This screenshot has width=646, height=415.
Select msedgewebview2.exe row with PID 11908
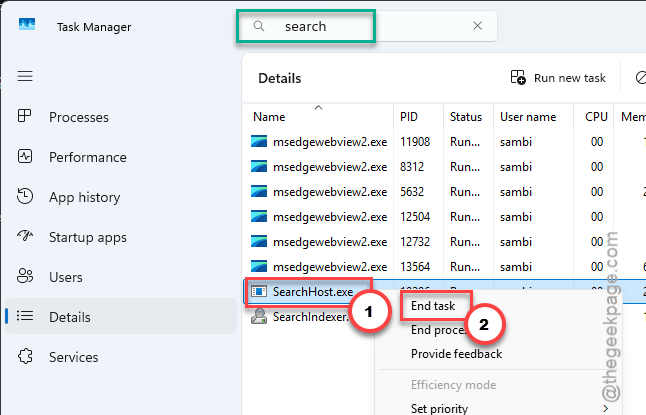(x=444, y=142)
